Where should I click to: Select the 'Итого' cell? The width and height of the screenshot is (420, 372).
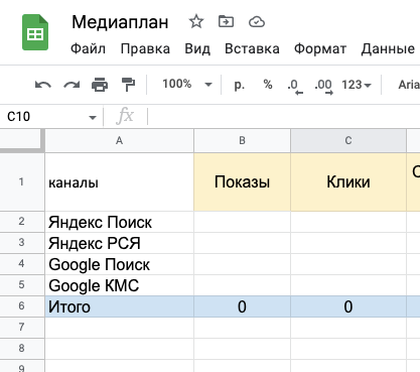(119, 306)
